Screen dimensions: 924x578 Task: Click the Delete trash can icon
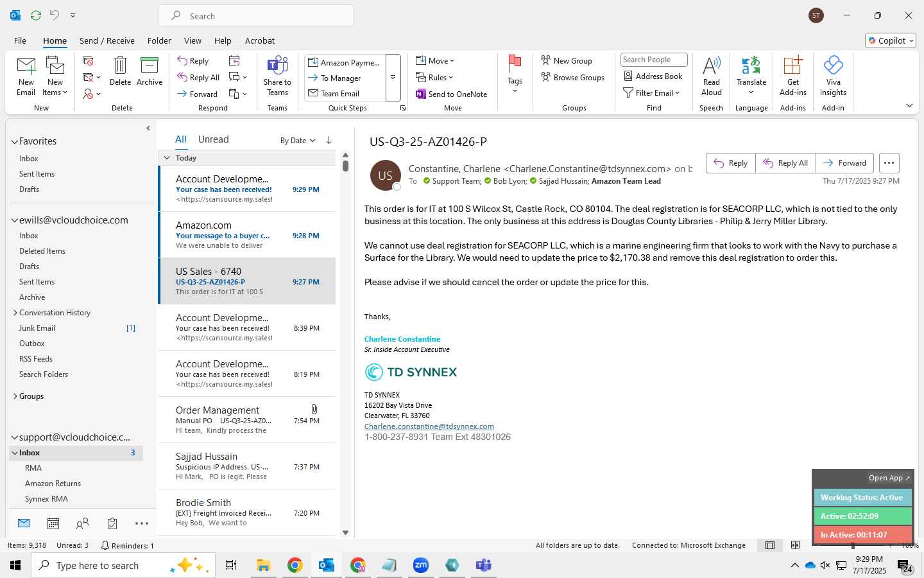coord(120,66)
